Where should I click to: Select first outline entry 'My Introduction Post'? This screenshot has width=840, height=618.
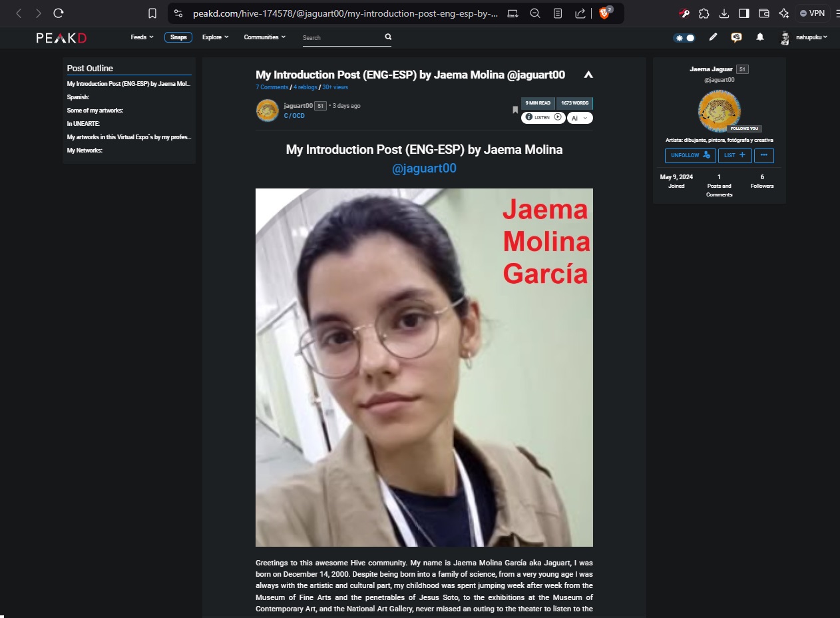(x=129, y=84)
